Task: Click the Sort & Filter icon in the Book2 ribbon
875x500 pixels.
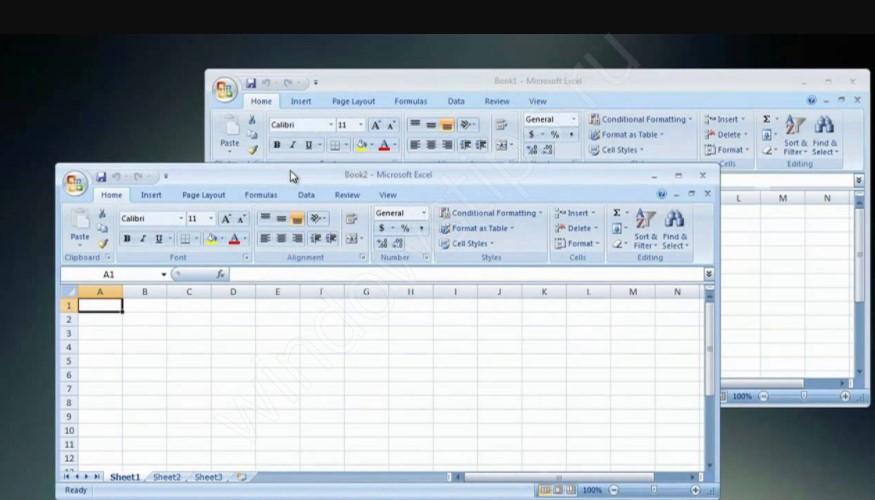Action: [646, 220]
